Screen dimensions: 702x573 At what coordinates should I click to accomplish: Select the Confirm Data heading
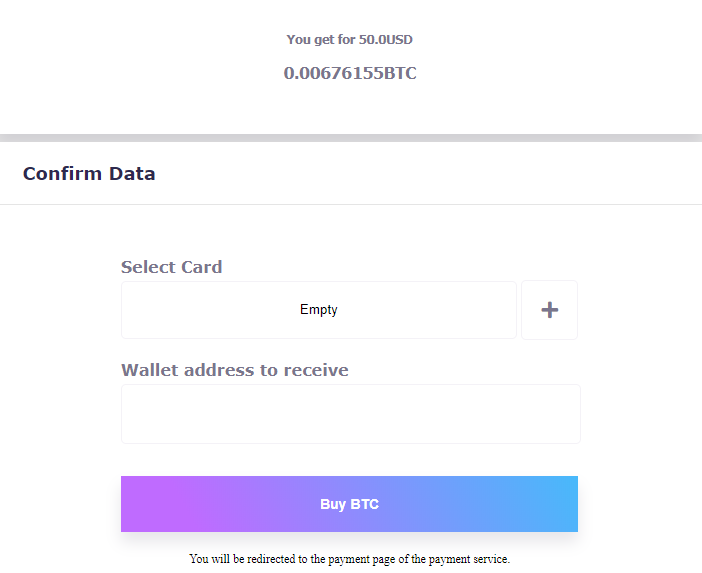tap(89, 173)
